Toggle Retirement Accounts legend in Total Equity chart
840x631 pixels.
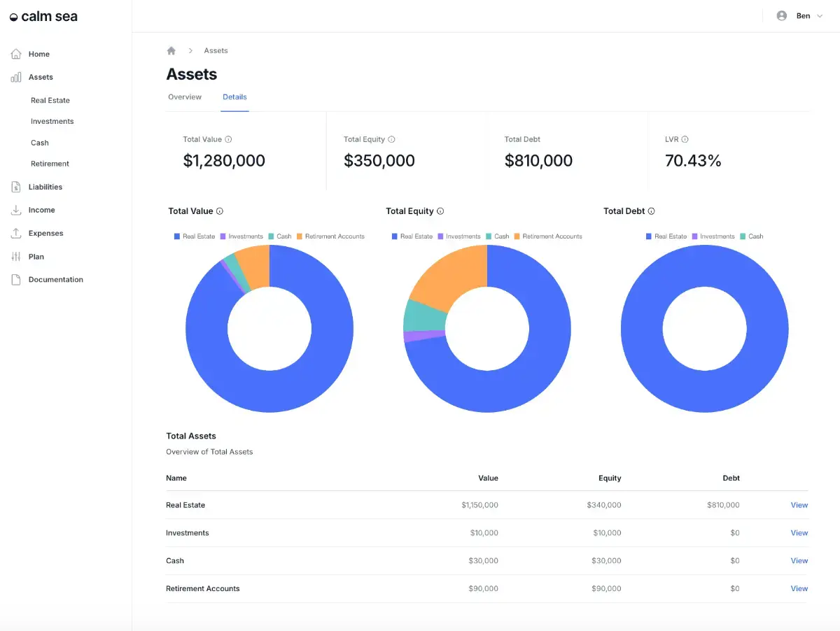[548, 236]
